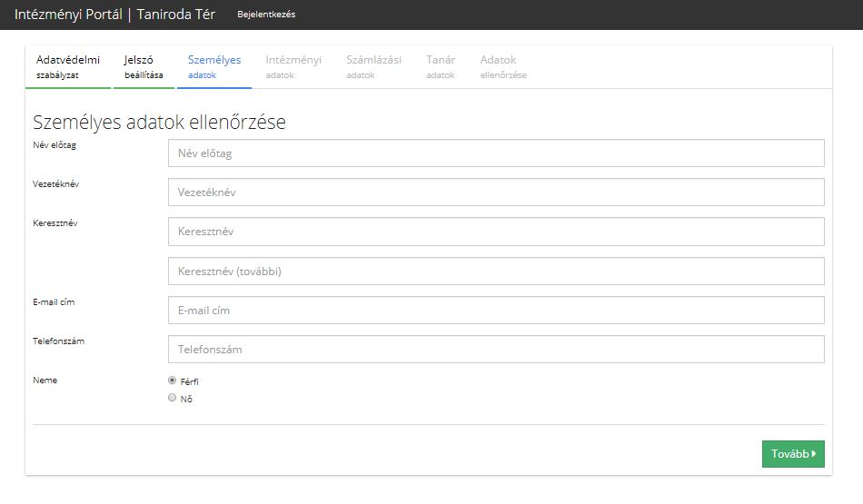Click the Bejelentkezés link in header
This screenshot has width=863, height=504.
(x=266, y=15)
